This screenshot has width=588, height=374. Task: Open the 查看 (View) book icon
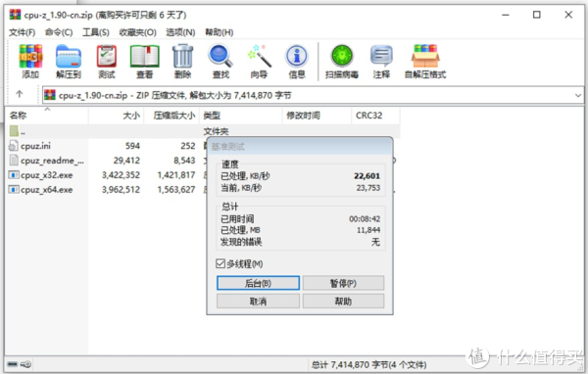point(145,56)
